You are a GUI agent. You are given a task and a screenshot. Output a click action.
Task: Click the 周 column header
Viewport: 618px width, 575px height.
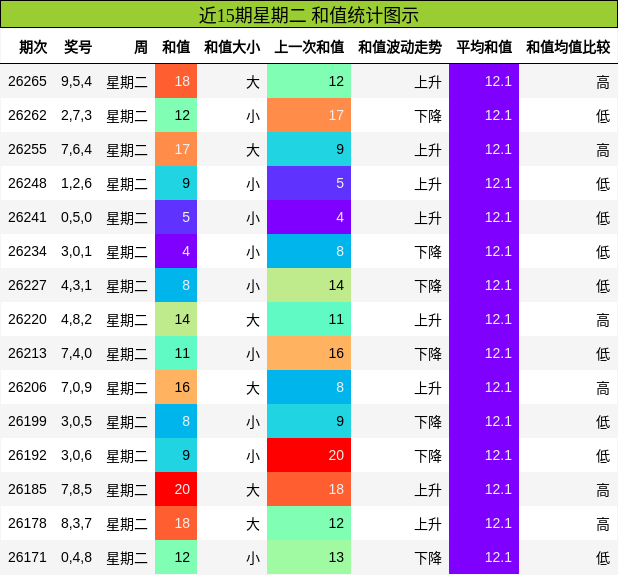point(141,47)
